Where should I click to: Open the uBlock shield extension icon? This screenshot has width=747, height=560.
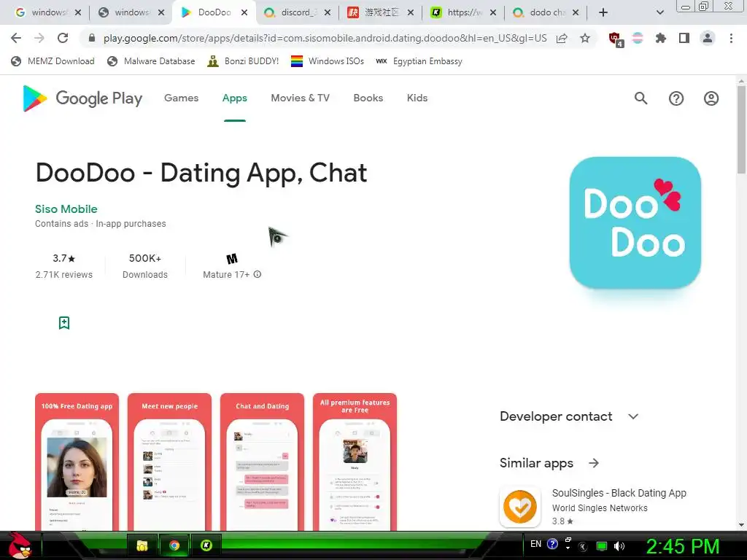[x=616, y=39]
